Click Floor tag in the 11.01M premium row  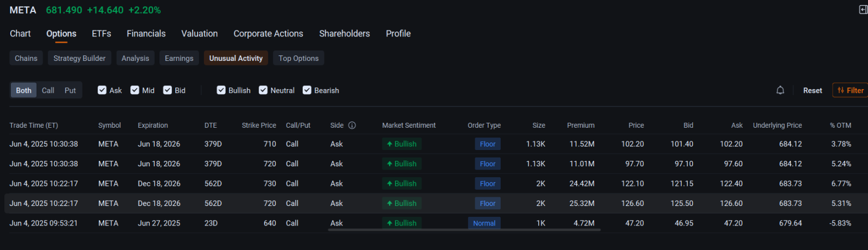(488, 164)
